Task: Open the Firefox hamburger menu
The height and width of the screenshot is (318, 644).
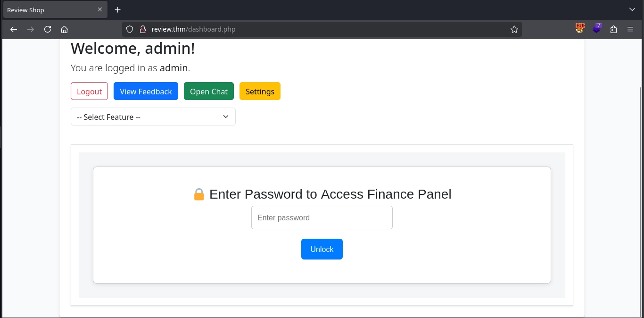Action: (630, 29)
